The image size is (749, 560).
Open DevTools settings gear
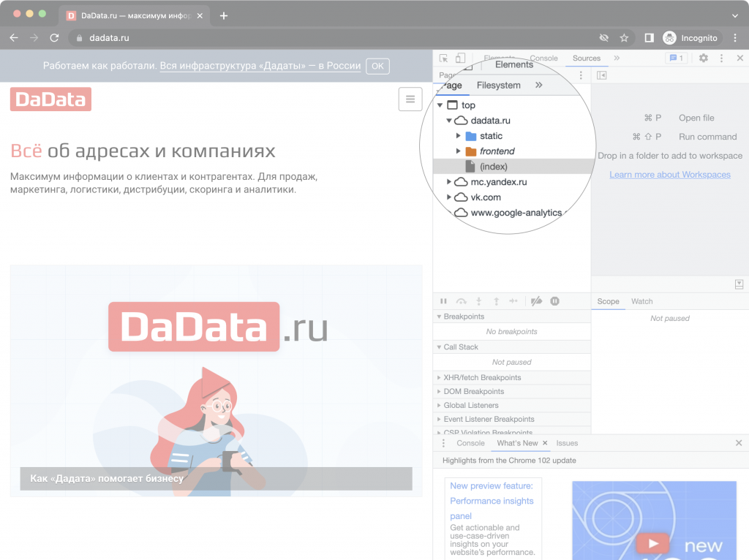(704, 58)
